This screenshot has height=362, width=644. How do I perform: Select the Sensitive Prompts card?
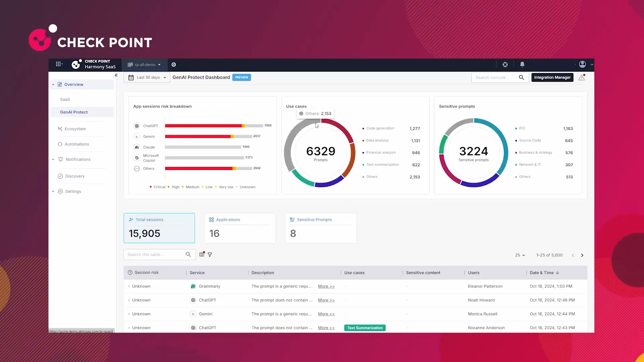tap(321, 228)
